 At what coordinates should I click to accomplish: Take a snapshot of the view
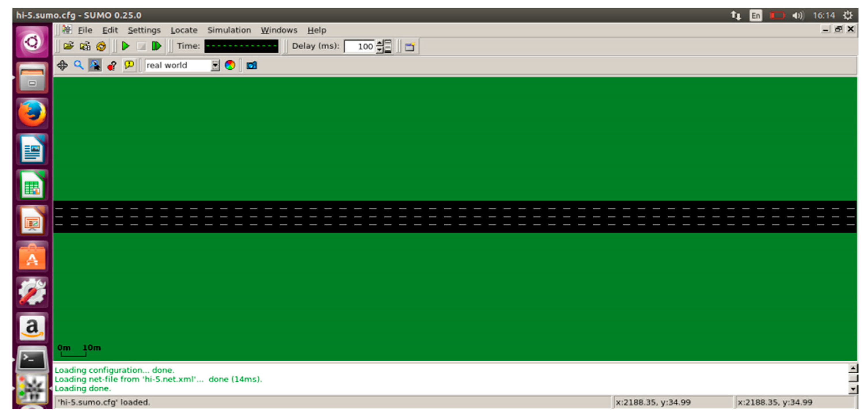[x=251, y=65]
